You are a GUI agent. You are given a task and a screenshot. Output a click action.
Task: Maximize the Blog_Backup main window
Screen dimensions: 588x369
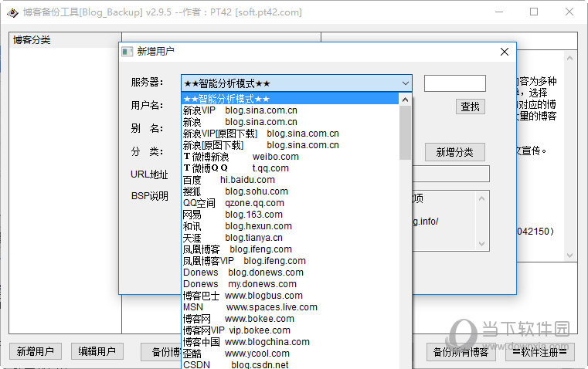(x=534, y=12)
